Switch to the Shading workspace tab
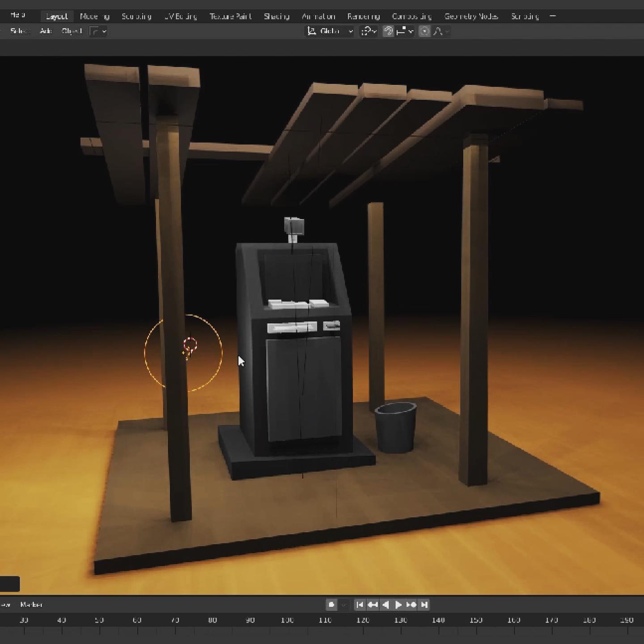 coord(276,16)
